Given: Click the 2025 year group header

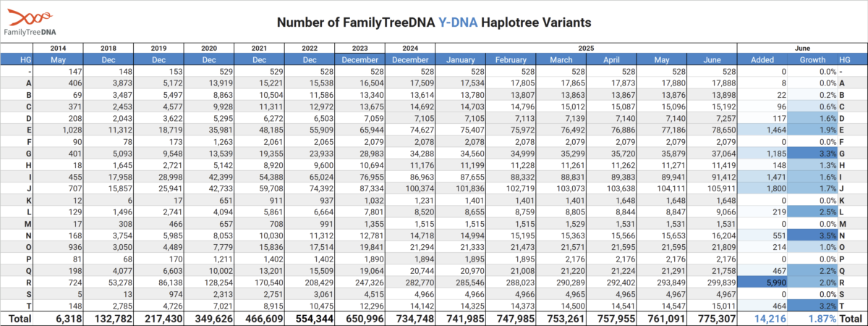Looking at the screenshot, I should pos(587,48).
